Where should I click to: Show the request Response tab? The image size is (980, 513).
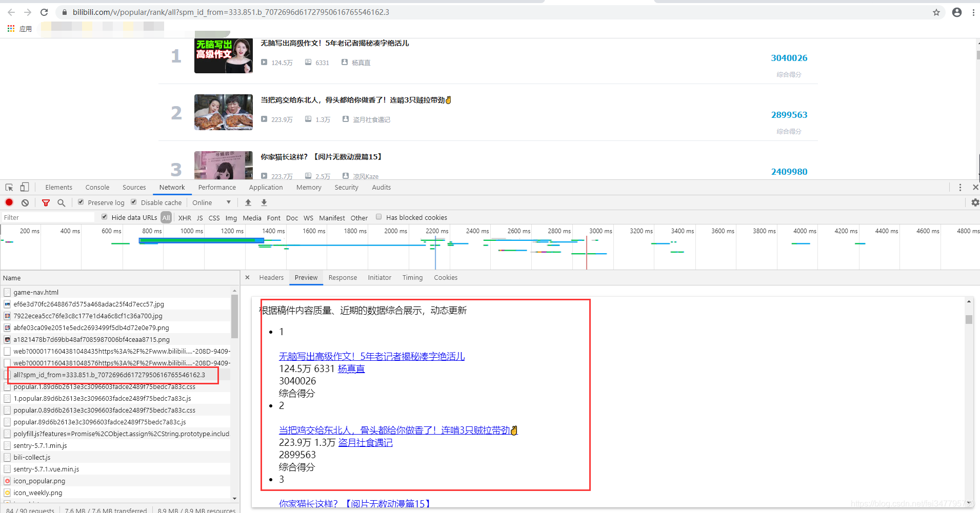click(x=343, y=278)
